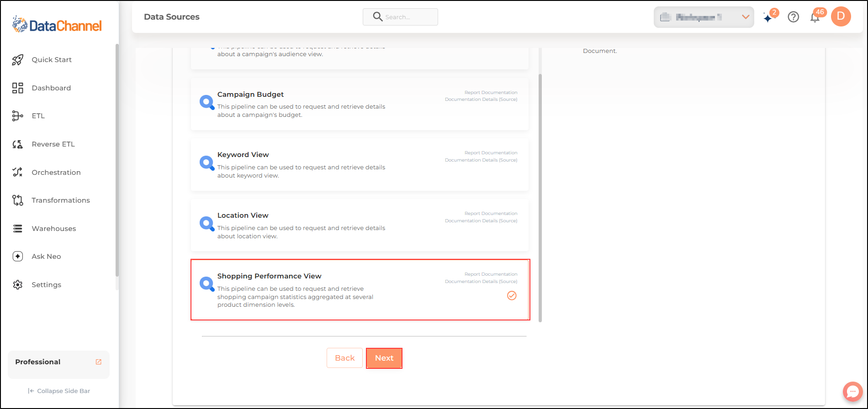The width and height of the screenshot is (868, 409).
Task: Toggle Shopping Performance View selected checkmark
Action: [x=512, y=296]
